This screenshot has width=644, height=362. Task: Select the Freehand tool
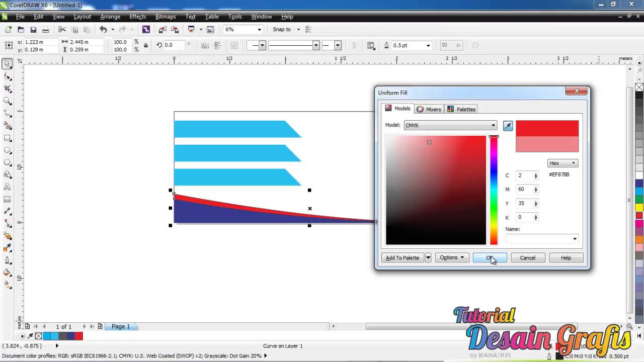click(x=8, y=114)
